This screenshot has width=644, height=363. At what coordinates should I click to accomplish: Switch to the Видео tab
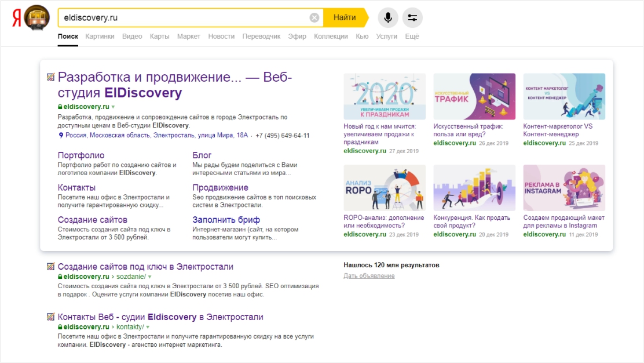coord(132,36)
